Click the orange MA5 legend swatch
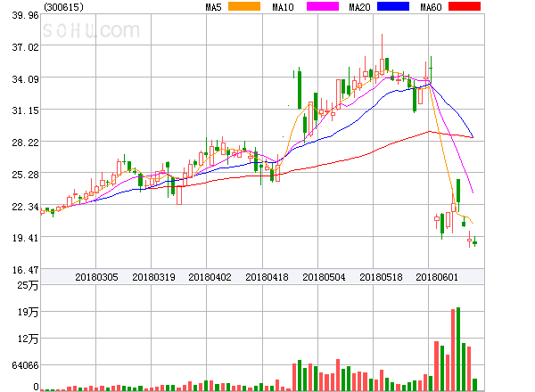Viewport: 535px width, 392px height. pos(244,6)
